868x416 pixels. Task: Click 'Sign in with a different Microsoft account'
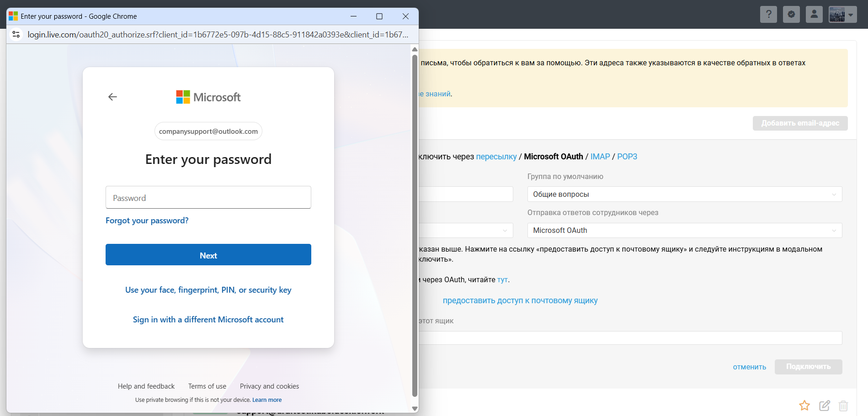[x=208, y=320]
